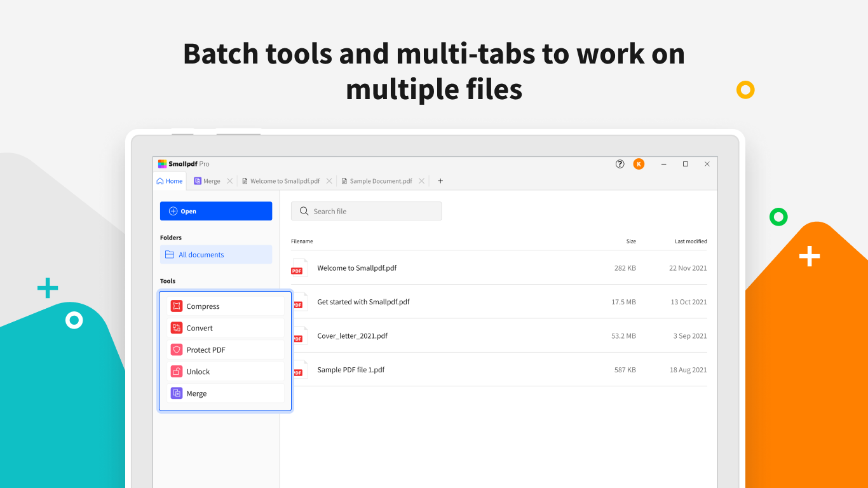Click the Welcome to Smallpdf.pdf tab document icon
Screen dimensions: 868x488
point(245,181)
